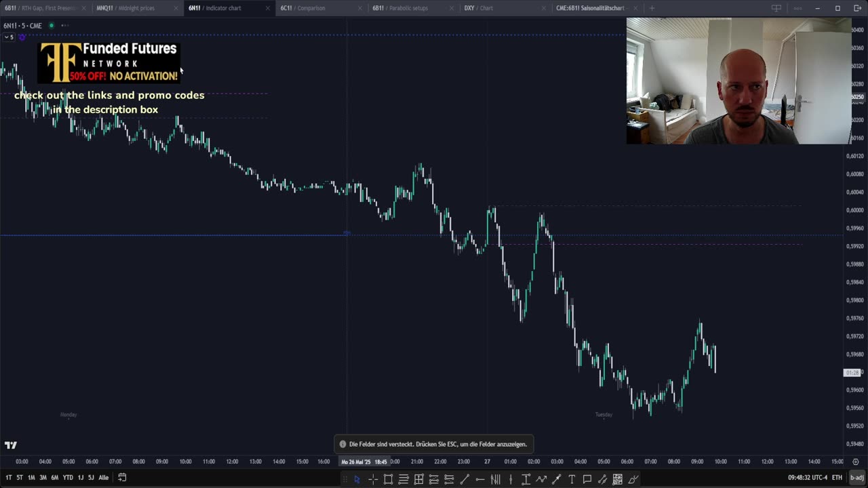Collapse the indicator legend chevron

click(x=8, y=37)
